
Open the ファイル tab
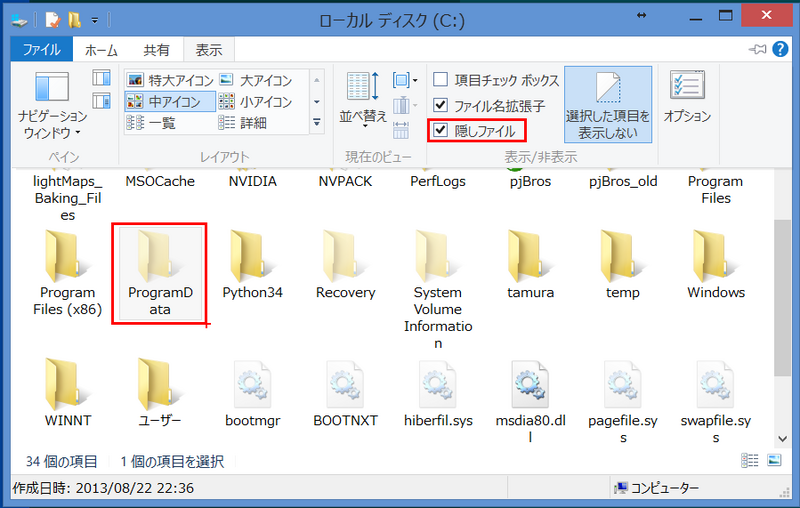pos(42,49)
